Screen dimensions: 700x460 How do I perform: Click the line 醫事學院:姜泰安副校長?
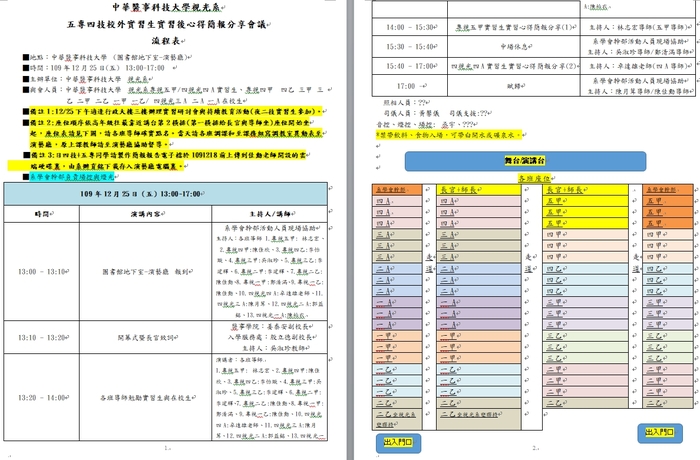270,326
